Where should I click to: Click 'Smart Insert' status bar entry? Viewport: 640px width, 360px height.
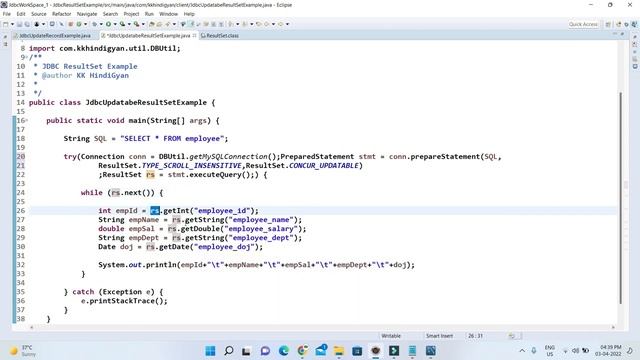point(439,336)
